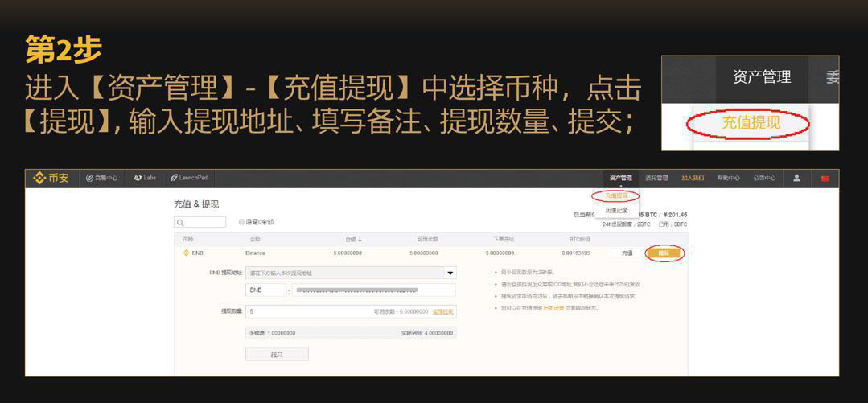Click BTC value 0.00163695
868x403 pixels.
click(x=576, y=253)
